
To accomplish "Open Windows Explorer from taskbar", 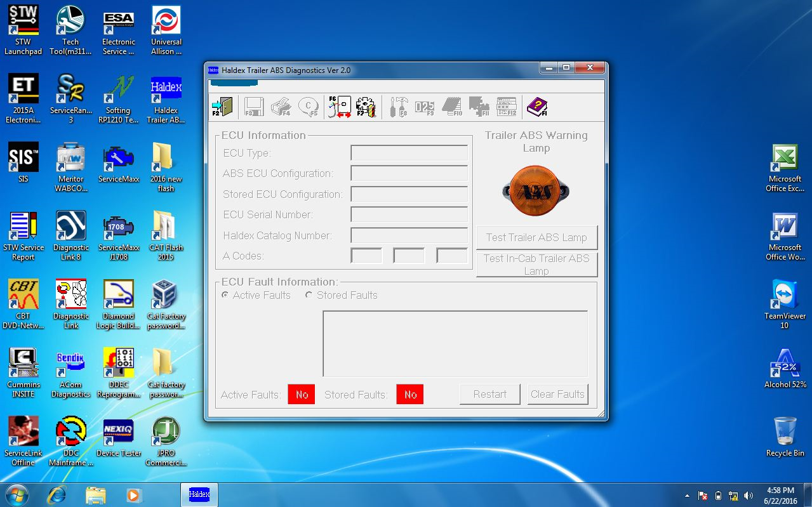I will coord(95,494).
